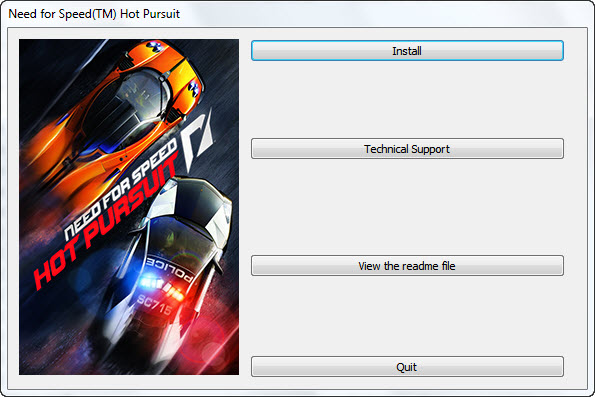This screenshot has height=397, width=595.
Task: Quit the Hot Pursuit installer
Action: pos(407,367)
